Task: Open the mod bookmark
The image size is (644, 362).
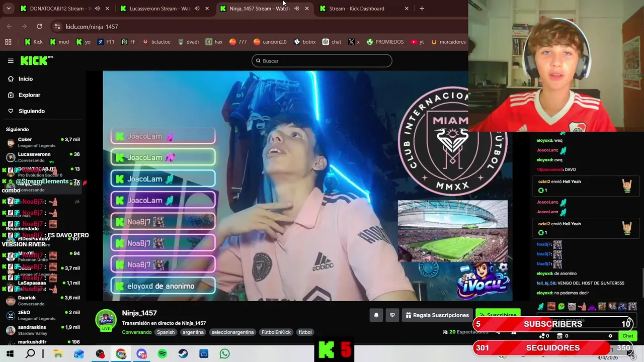Action: pos(59,42)
